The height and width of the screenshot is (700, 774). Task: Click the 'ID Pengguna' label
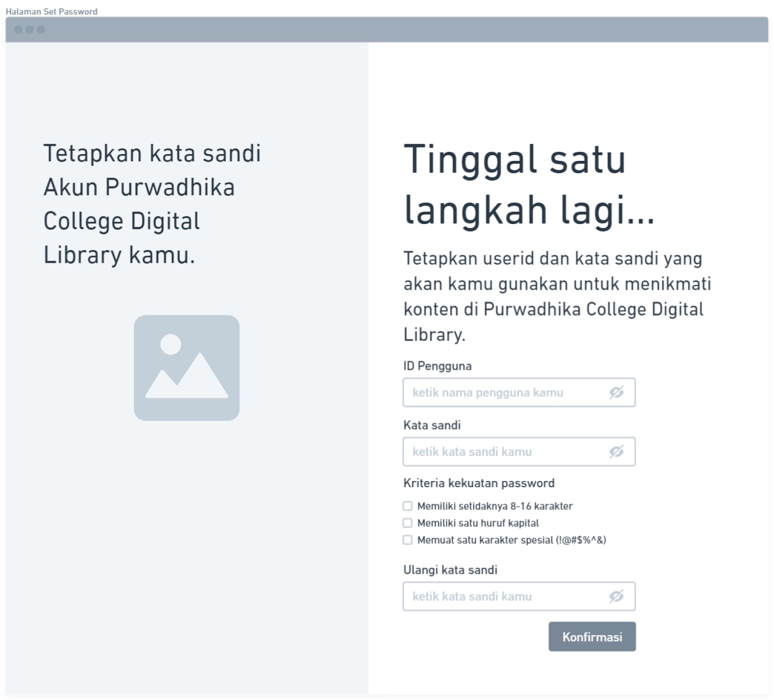coord(437,366)
